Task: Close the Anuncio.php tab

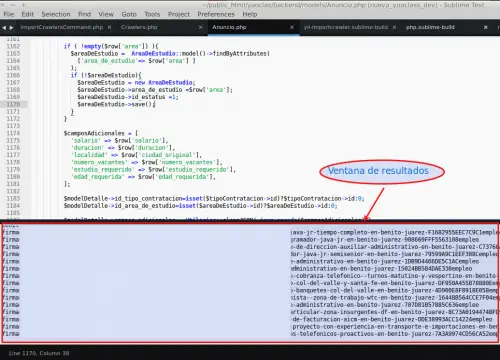Action: pyautogui.click(x=292, y=27)
